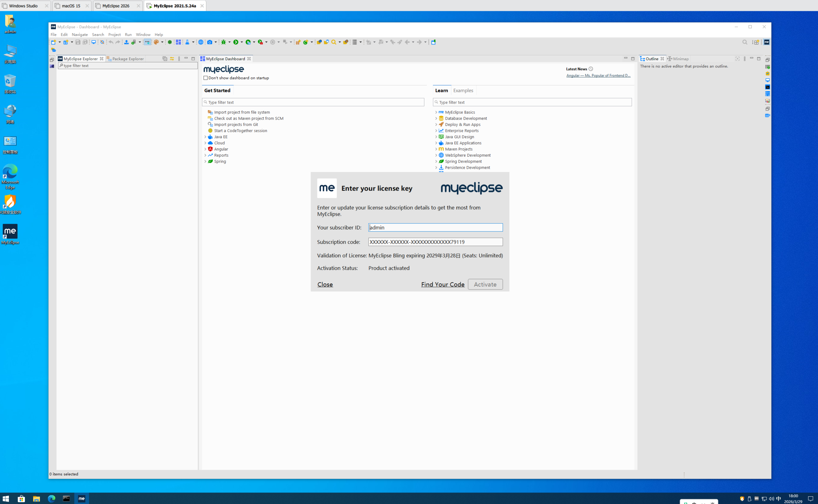Click the paint palette toolbar icon
Image resolution: width=818 pixels, height=504 pixels.
156,42
